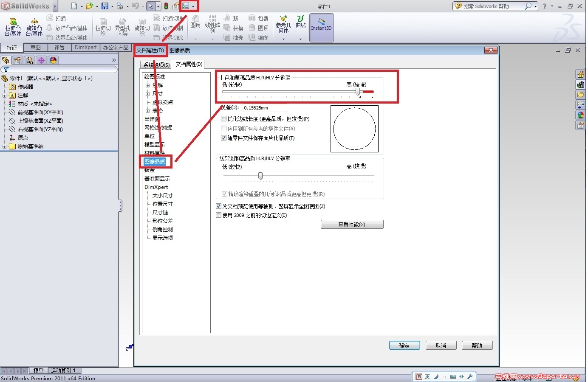This screenshot has width=588, height=382.
Task: Select the 线性阵列 linear pattern tool
Action: 212,24
